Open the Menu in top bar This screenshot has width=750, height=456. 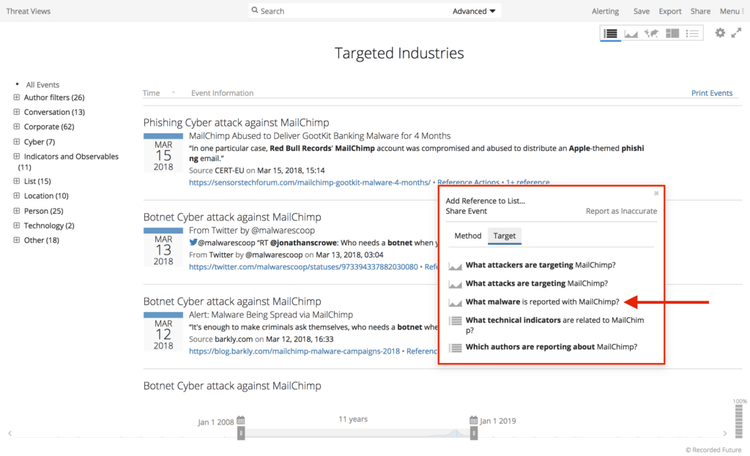[730, 11]
